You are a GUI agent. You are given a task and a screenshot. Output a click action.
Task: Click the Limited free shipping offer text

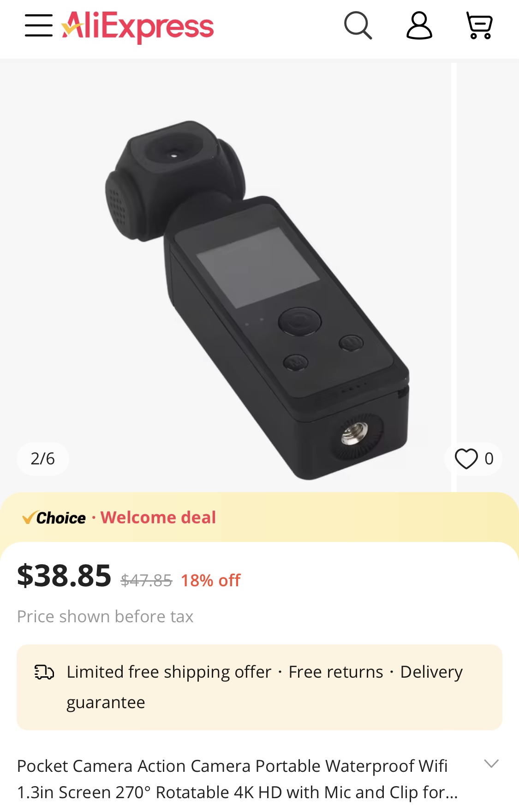click(x=169, y=672)
